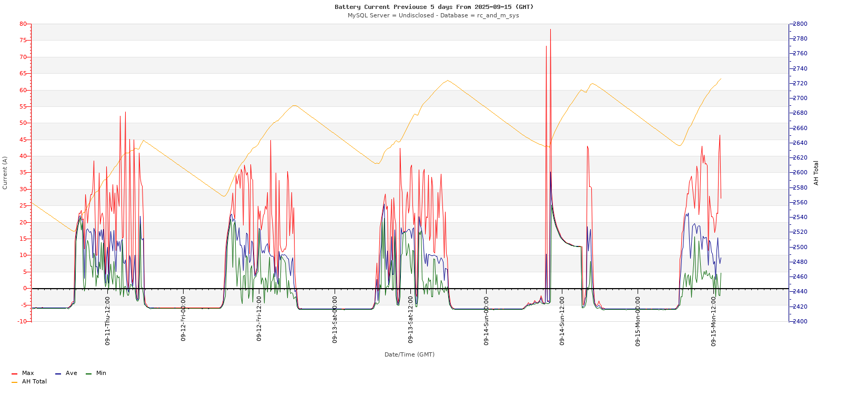Click the x-axis label '09-12-Fri-12:00'
Image resolution: width=868 pixels, height=395 pixels.
point(259,319)
